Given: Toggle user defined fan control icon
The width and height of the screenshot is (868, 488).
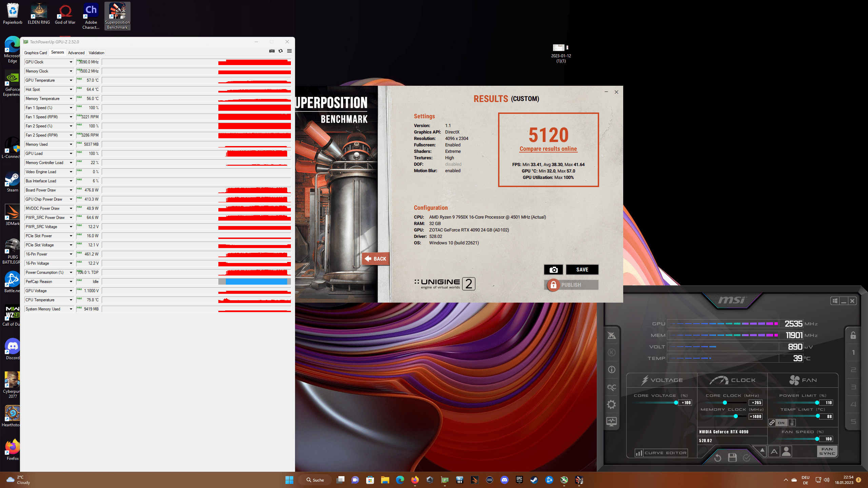Looking at the screenshot, I should coord(786,451).
